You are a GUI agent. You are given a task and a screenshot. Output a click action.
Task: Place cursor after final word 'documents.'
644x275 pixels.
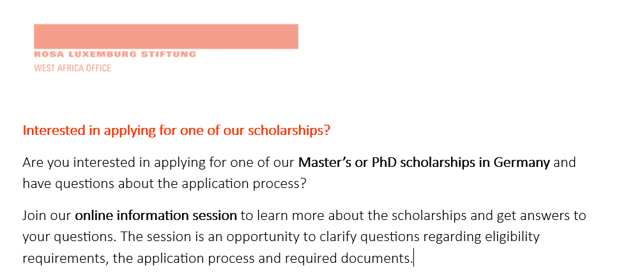[x=413, y=259]
